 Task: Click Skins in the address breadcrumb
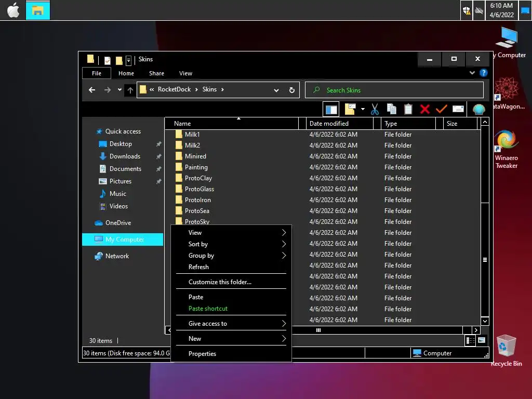pos(209,89)
